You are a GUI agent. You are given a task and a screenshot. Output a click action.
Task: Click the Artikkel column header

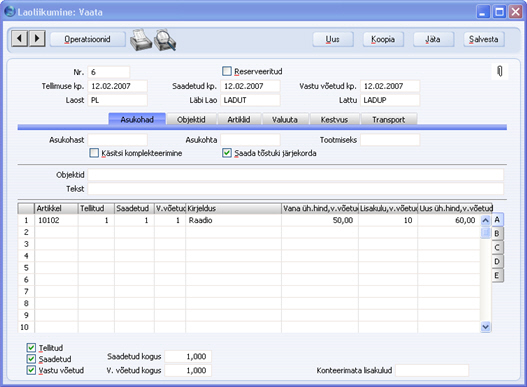pyautogui.click(x=56, y=208)
